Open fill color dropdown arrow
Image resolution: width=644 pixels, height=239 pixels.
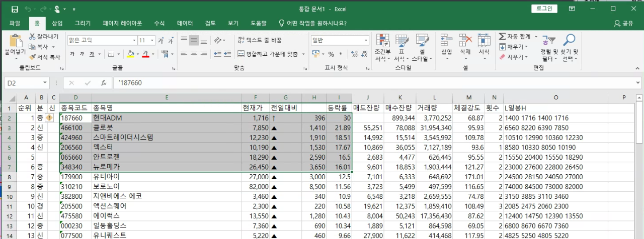(x=137, y=54)
